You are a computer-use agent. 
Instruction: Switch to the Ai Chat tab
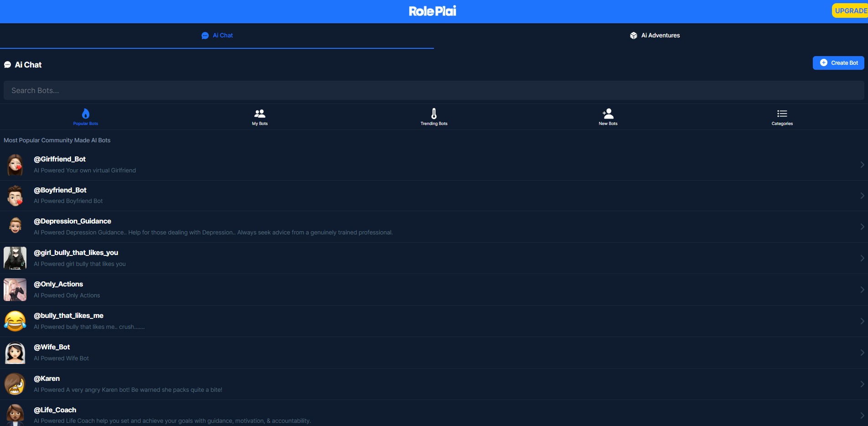tap(217, 36)
